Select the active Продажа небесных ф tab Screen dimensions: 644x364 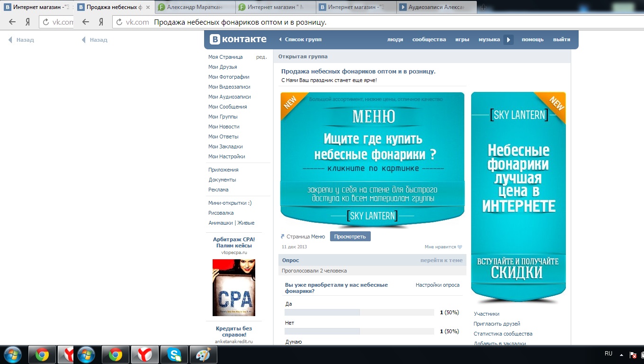114,7
